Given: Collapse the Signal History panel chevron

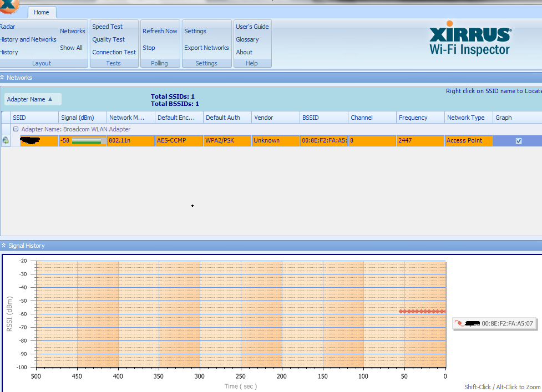Looking at the screenshot, I should click(3, 246).
